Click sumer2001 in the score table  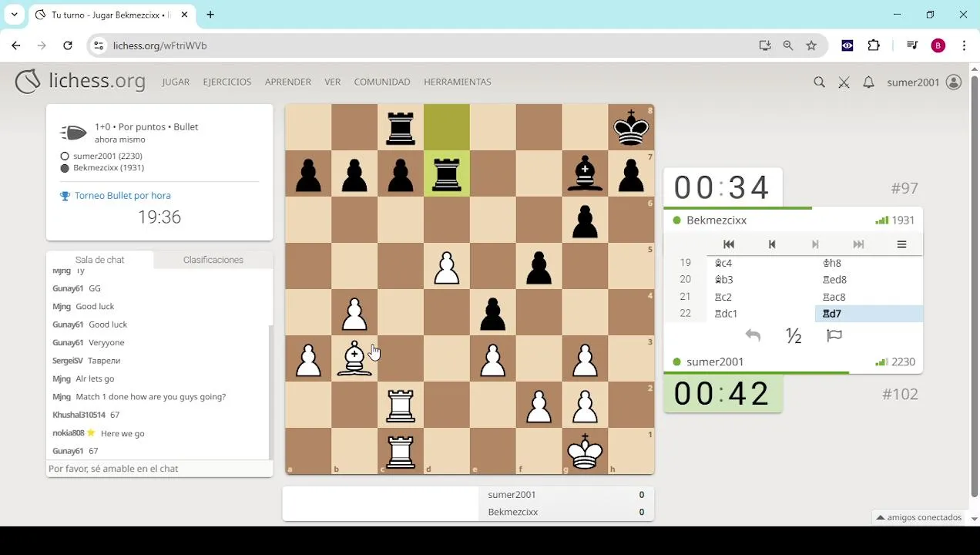click(512, 495)
